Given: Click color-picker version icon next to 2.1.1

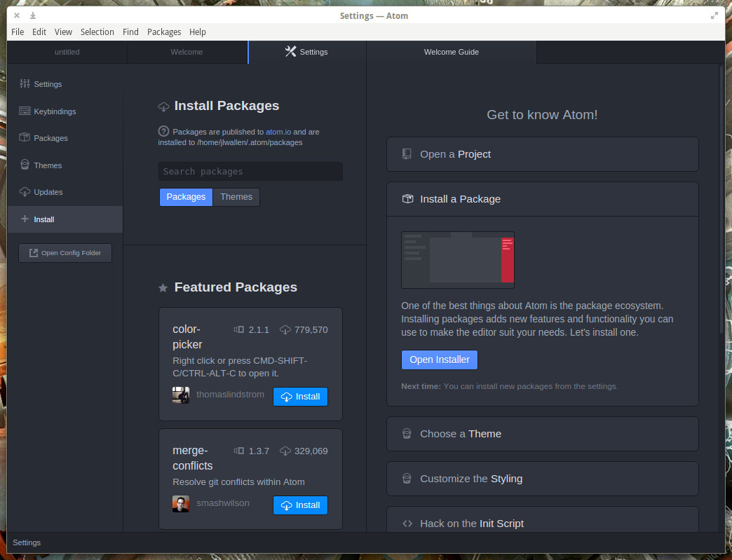Looking at the screenshot, I should coord(239,329).
